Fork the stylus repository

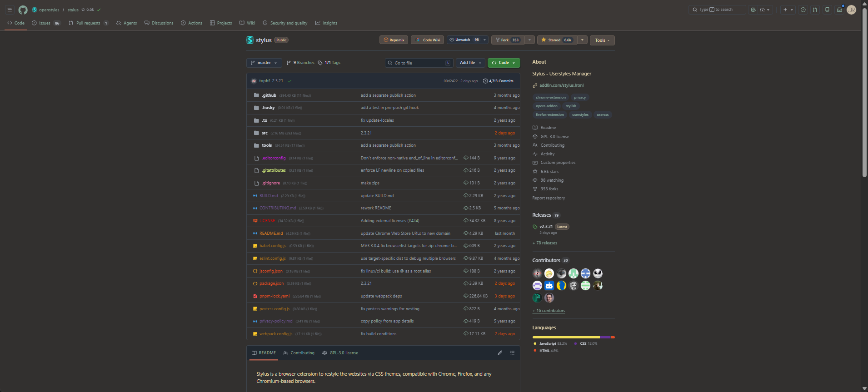pos(507,40)
